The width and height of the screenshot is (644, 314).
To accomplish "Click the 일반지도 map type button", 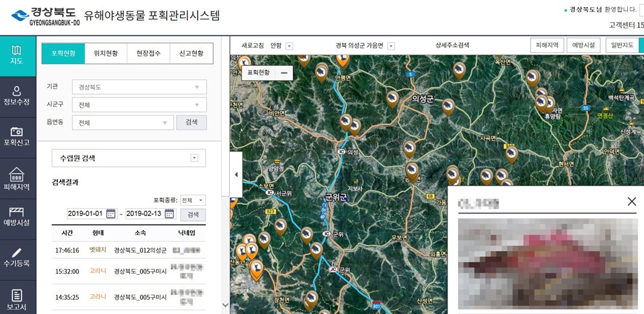I will (x=622, y=45).
